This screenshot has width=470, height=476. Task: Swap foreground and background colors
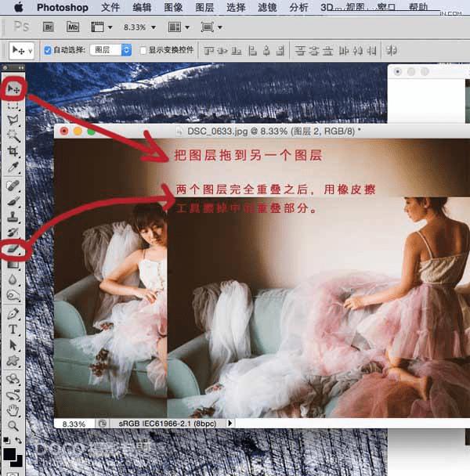click(19, 439)
